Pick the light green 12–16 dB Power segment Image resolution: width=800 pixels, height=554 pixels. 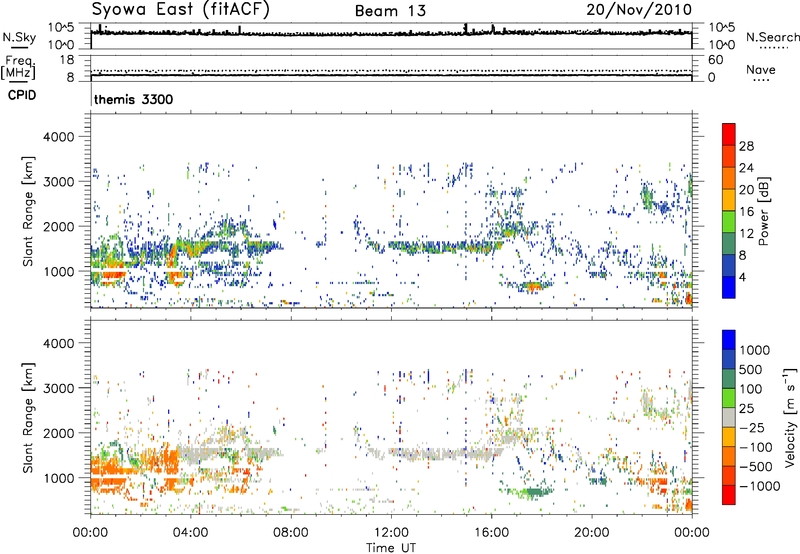coord(729,222)
